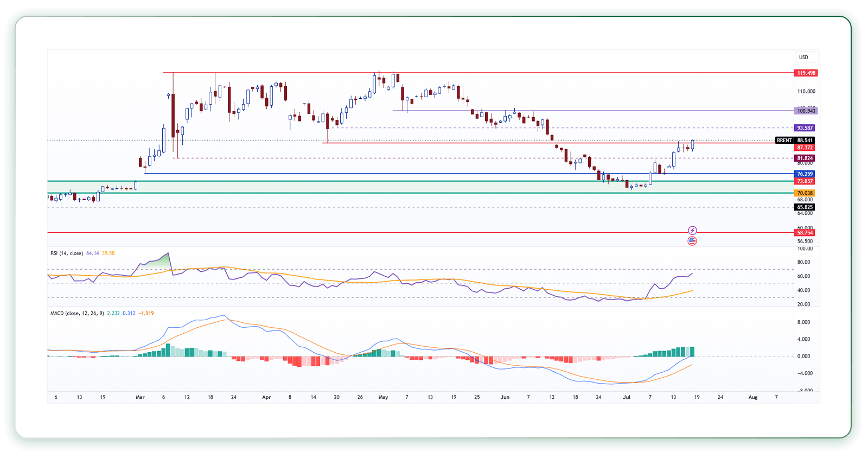Click the US flag economic event icon
Viewport: 868px width, 458px height.
(692, 241)
